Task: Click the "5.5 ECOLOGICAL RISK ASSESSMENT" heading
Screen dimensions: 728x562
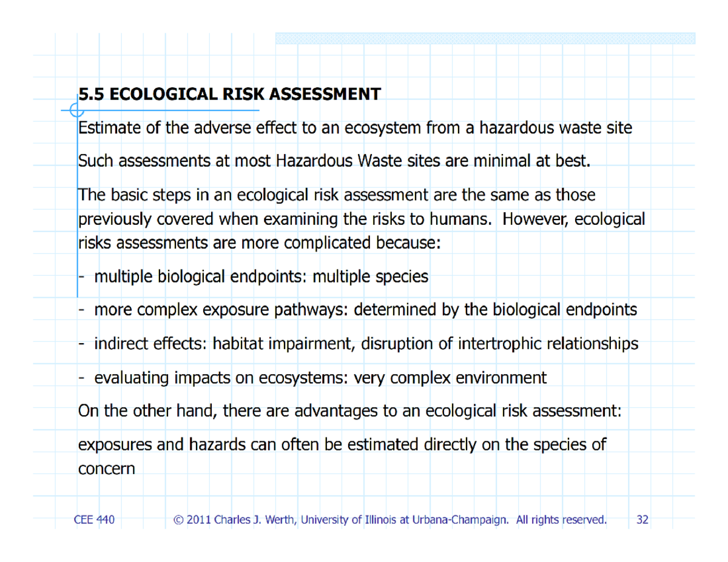Action: coord(229,95)
